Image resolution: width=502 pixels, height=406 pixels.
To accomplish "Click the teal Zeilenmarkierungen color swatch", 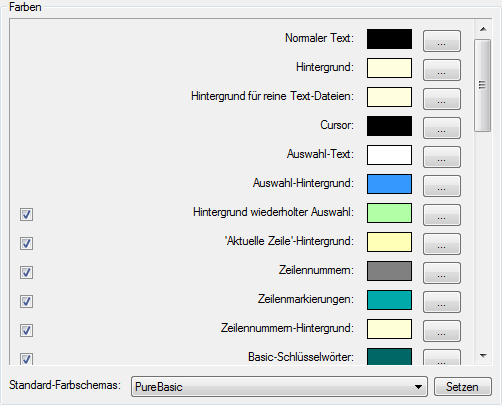I will point(389,300).
